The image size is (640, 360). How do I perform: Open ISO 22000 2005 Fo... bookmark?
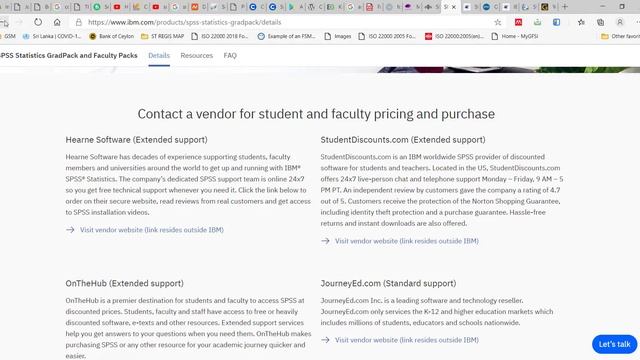point(387,36)
